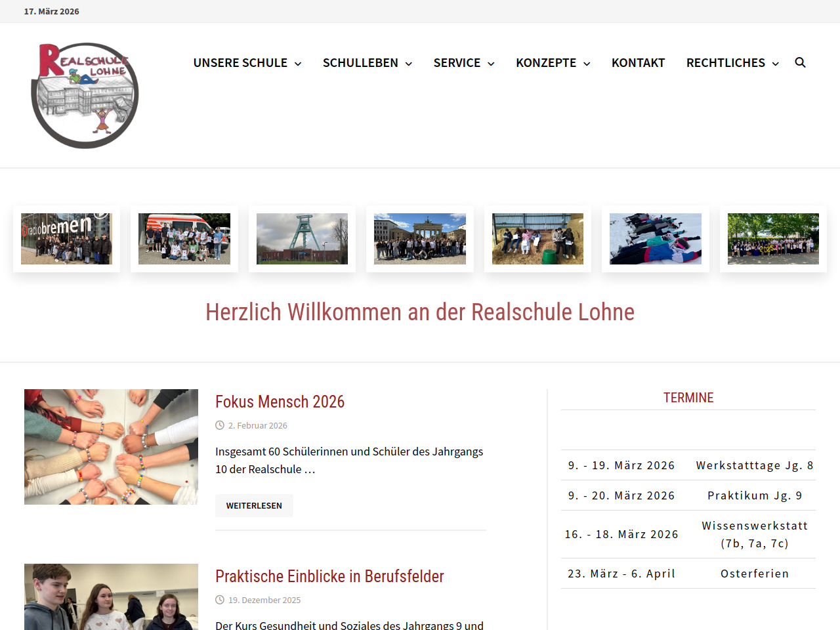
Task: Go to the Kontakt page
Action: 638,63
